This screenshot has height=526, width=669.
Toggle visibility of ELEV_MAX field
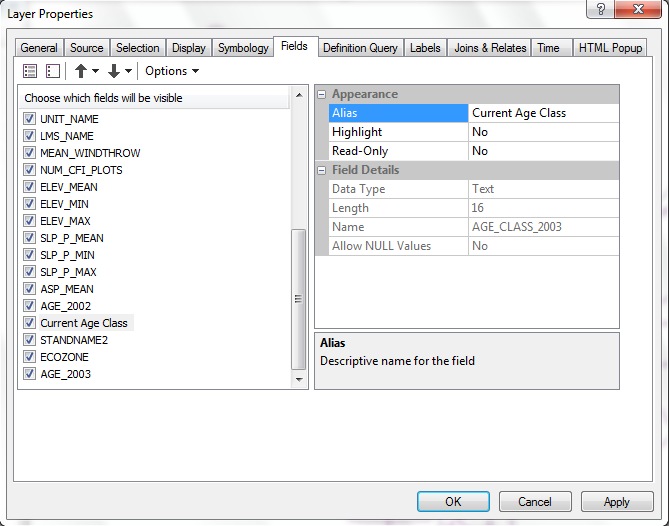[x=29, y=221]
